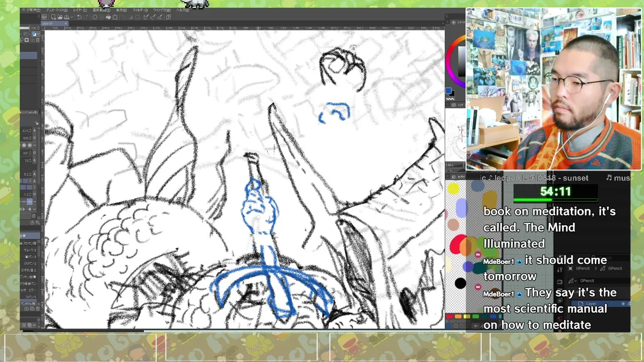Open the レイヤー(L) menu
Screen dimensions: 644x362
[80, 10]
